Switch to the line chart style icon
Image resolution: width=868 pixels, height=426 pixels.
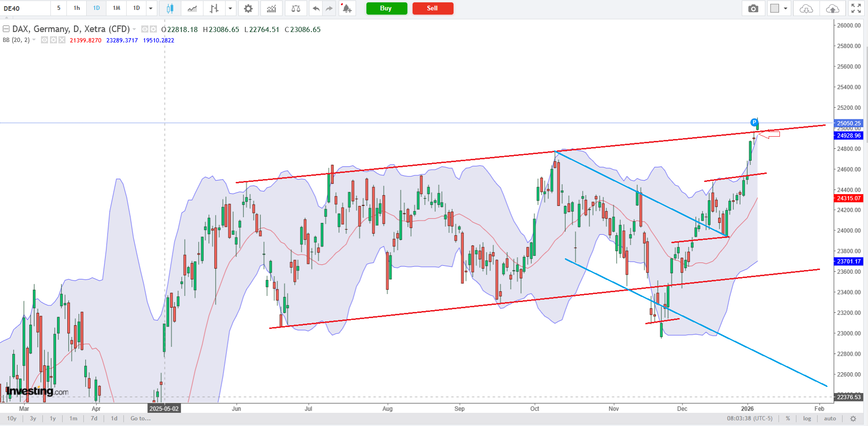tap(192, 8)
